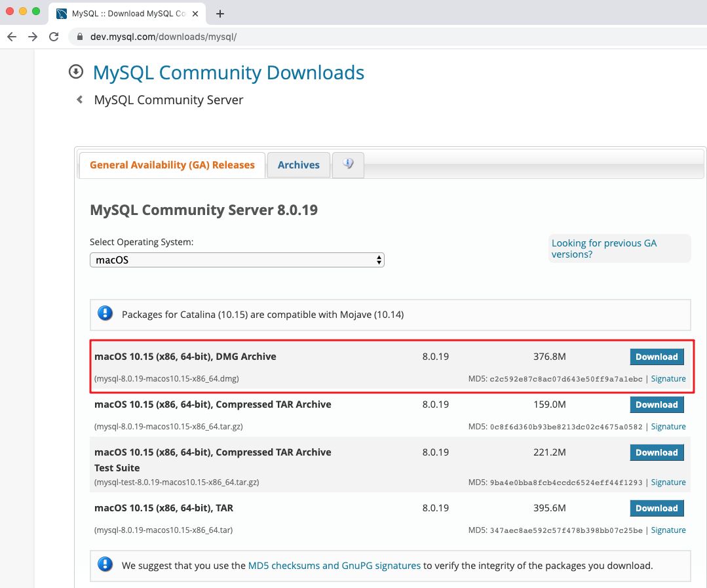
Task: Reload the page using the refresh icon
Action: 54,37
